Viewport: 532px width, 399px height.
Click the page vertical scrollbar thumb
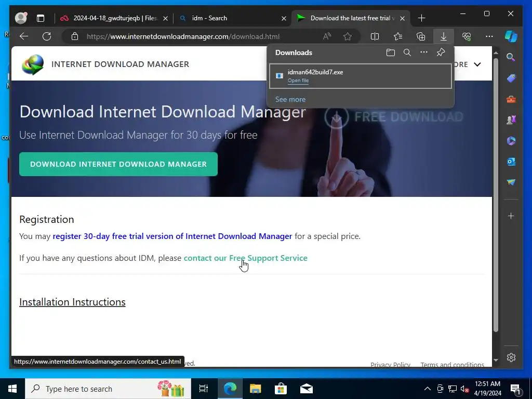[x=496, y=195]
